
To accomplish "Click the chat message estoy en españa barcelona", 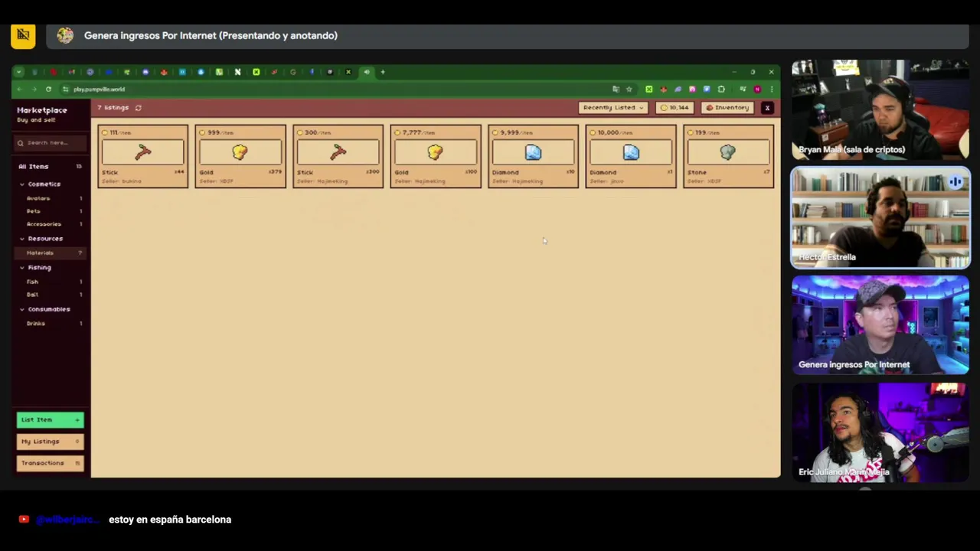I will pyautogui.click(x=170, y=520).
